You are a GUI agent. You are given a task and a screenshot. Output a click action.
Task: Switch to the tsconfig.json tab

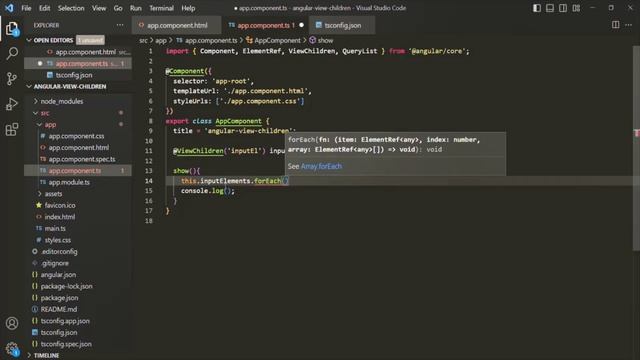pos(342,25)
